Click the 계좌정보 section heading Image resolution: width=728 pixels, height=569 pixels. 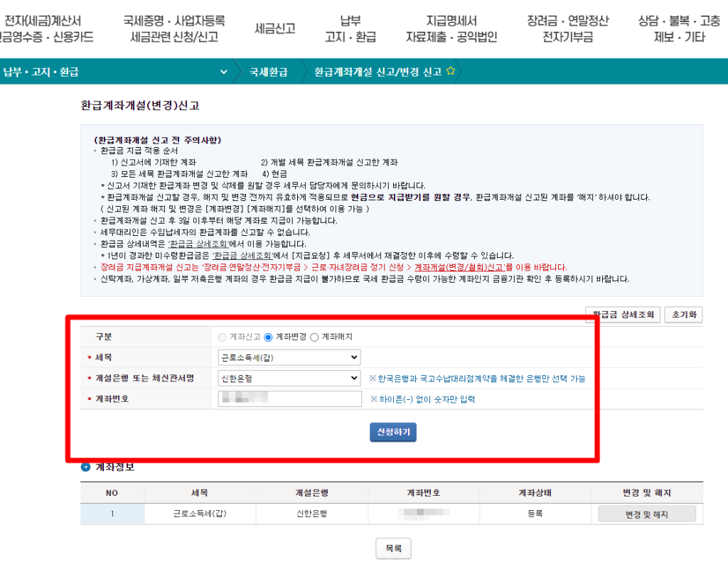coord(114,467)
